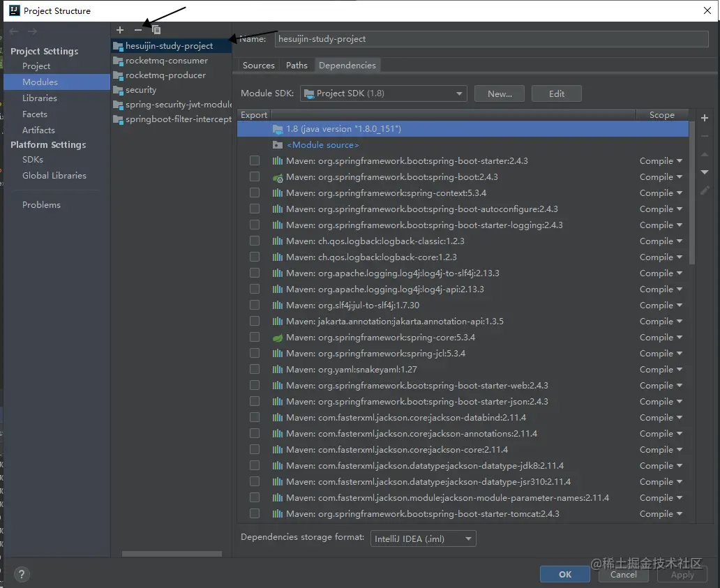
Task: Toggle export for jakarta.annotation-api:1.3.5
Action: click(255, 322)
